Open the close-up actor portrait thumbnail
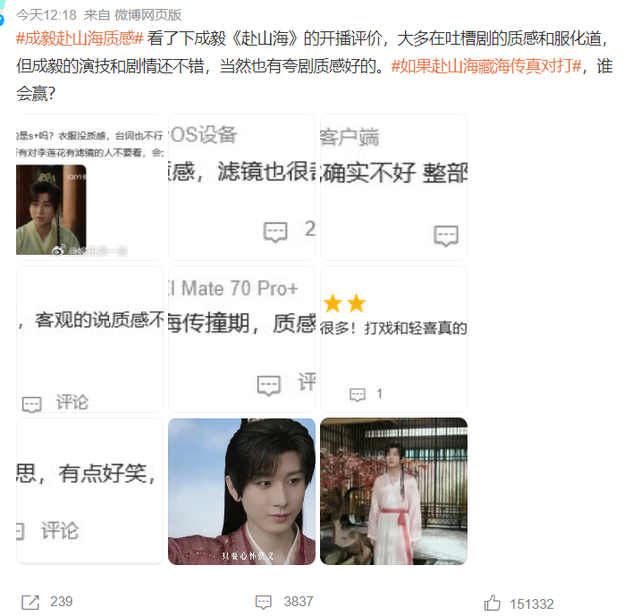 click(242, 491)
